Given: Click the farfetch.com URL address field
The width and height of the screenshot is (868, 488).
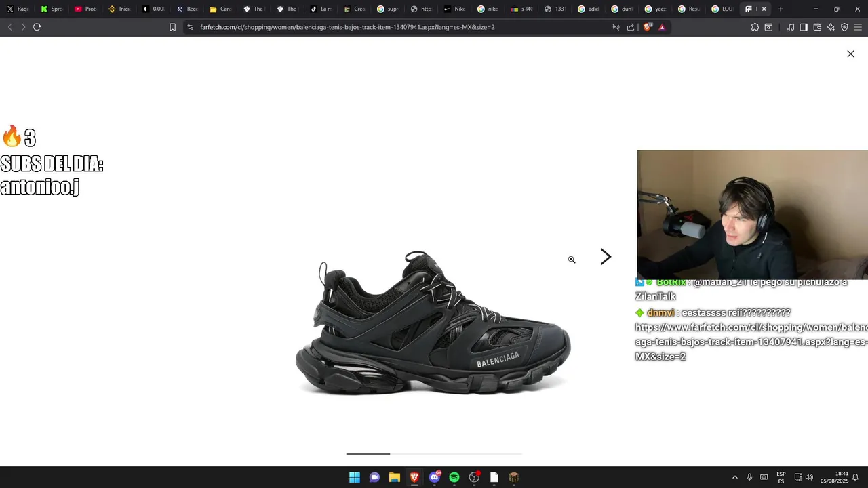Looking at the screenshot, I should click(x=347, y=27).
